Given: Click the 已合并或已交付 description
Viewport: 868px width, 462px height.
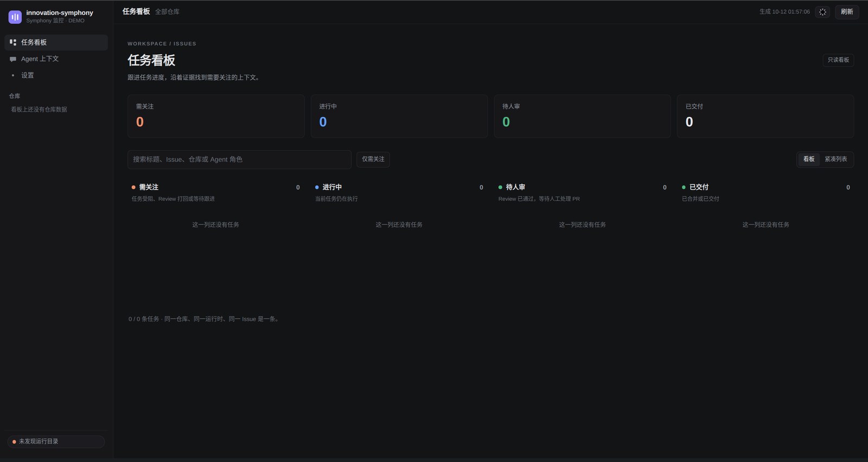Looking at the screenshot, I should (700, 199).
